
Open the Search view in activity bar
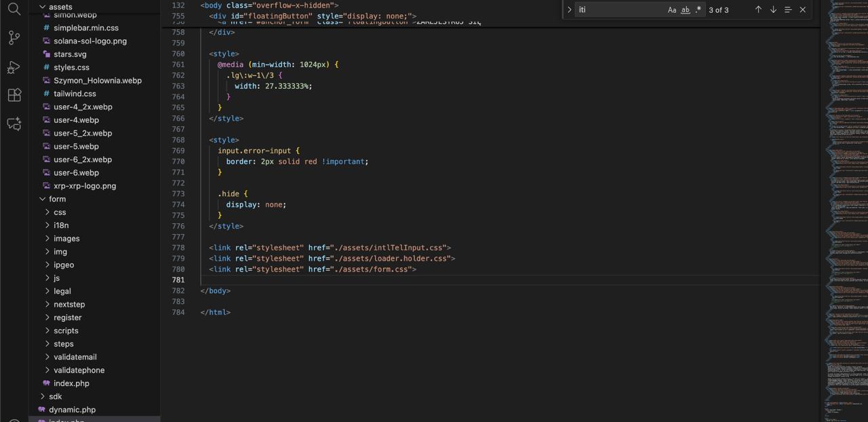[14, 9]
